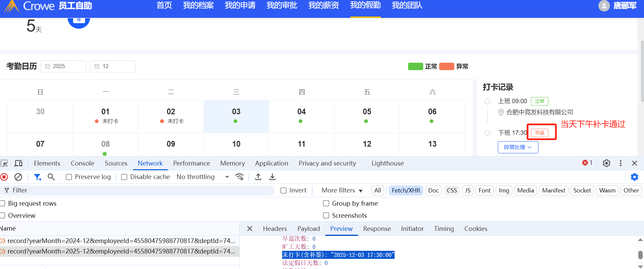The height and width of the screenshot is (269, 644).
Task: Open the 异常处理 dropdown button
Action: click(518, 147)
